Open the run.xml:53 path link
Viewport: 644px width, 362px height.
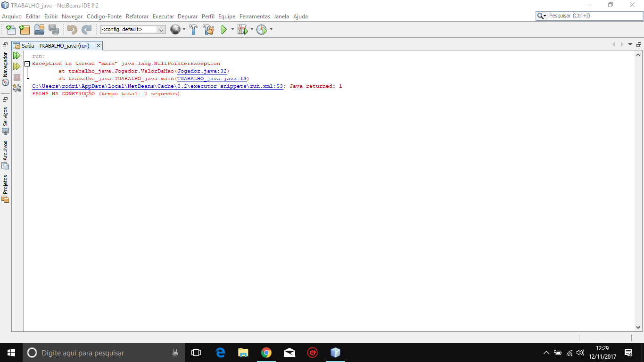point(157,86)
